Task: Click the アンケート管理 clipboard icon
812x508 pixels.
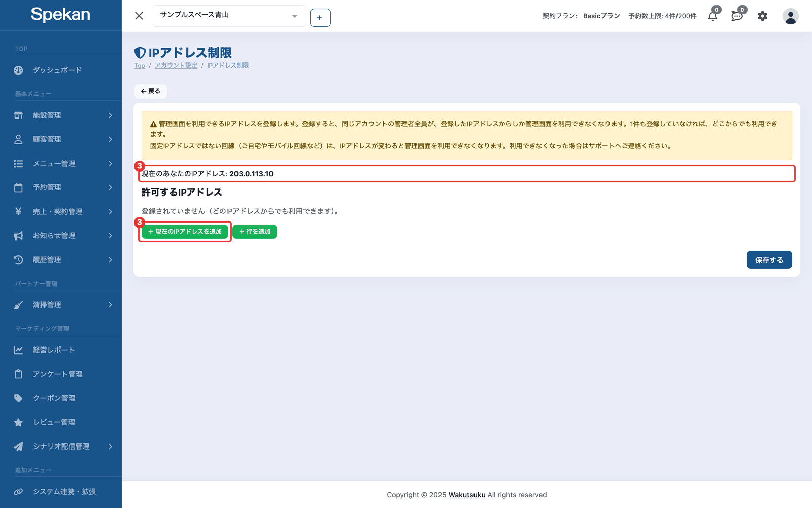Action: 18,374
